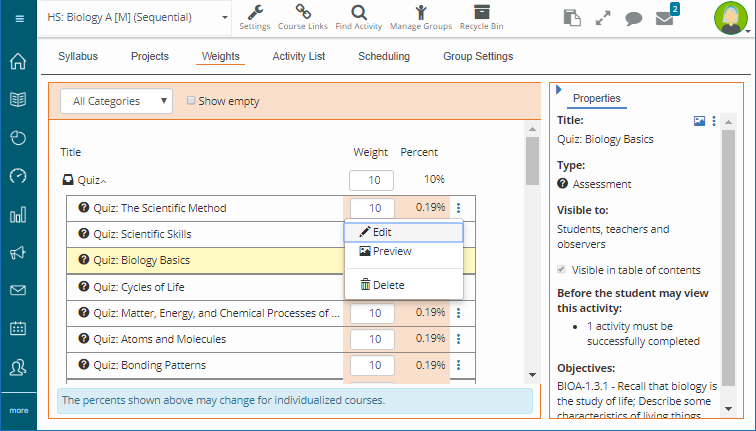
Task: Open the calendar icon in sidebar
Action: pyautogui.click(x=18, y=328)
